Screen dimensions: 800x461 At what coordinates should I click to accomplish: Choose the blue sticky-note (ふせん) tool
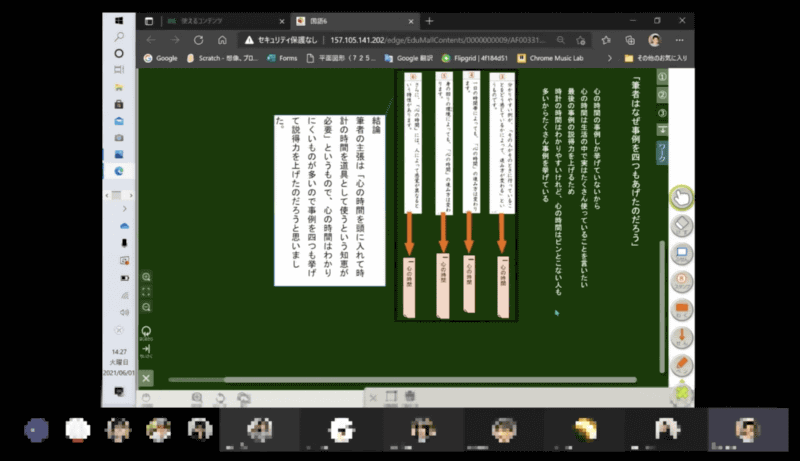[682, 253]
